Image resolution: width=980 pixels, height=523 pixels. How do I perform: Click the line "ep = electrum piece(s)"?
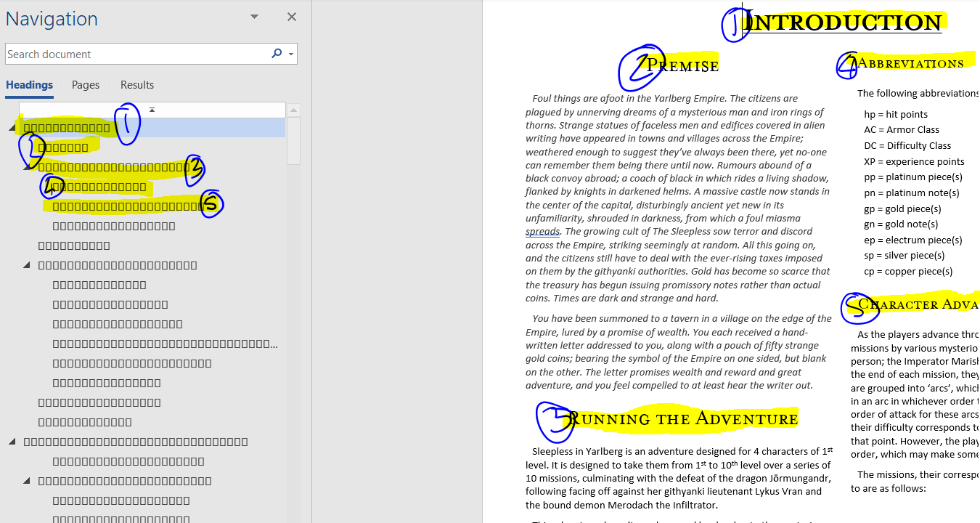(x=913, y=240)
